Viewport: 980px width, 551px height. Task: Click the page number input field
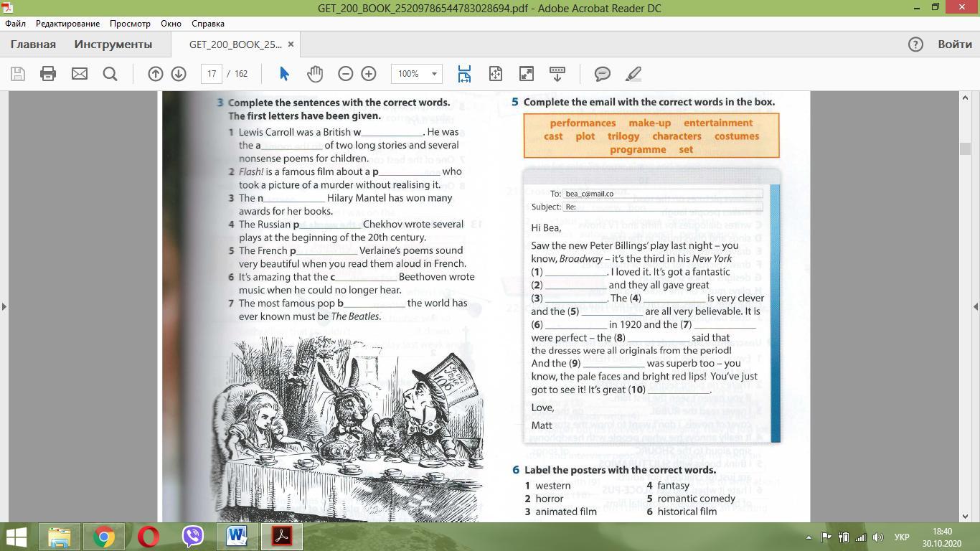tap(212, 74)
